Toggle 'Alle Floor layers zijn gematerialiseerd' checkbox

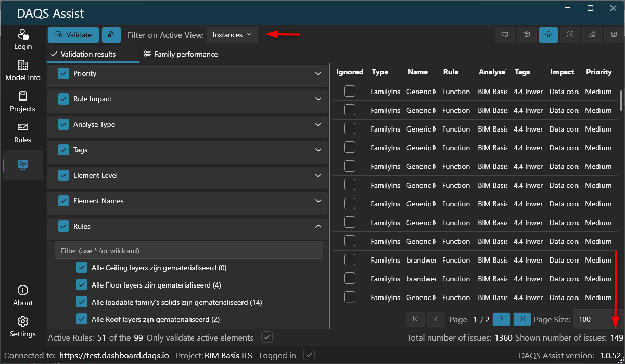[x=81, y=285]
